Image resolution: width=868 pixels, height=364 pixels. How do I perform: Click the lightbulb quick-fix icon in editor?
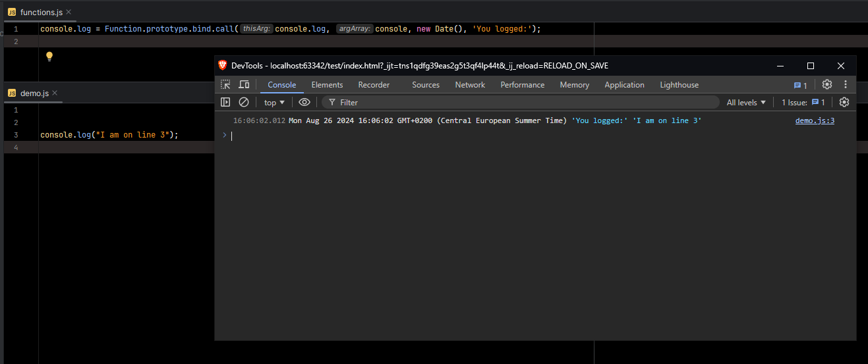49,57
